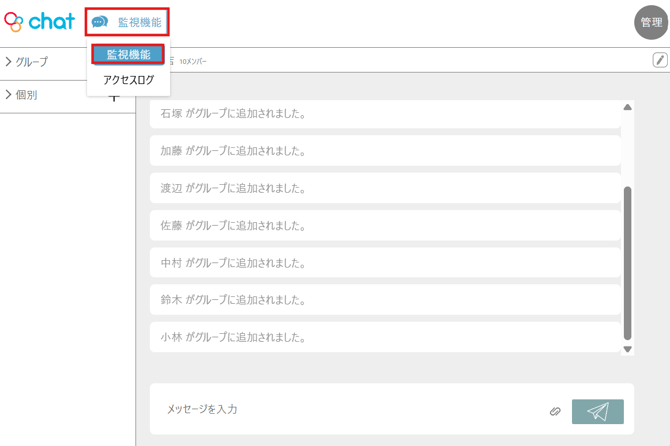670x446 pixels.
Task: Click the 小林 group-added message
Action: coord(385,337)
